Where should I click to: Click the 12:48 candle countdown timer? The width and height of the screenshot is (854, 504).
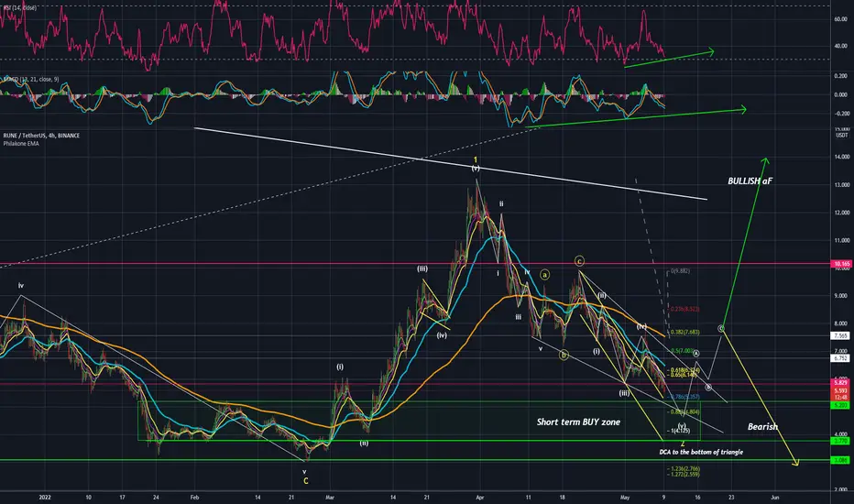(x=840, y=397)
